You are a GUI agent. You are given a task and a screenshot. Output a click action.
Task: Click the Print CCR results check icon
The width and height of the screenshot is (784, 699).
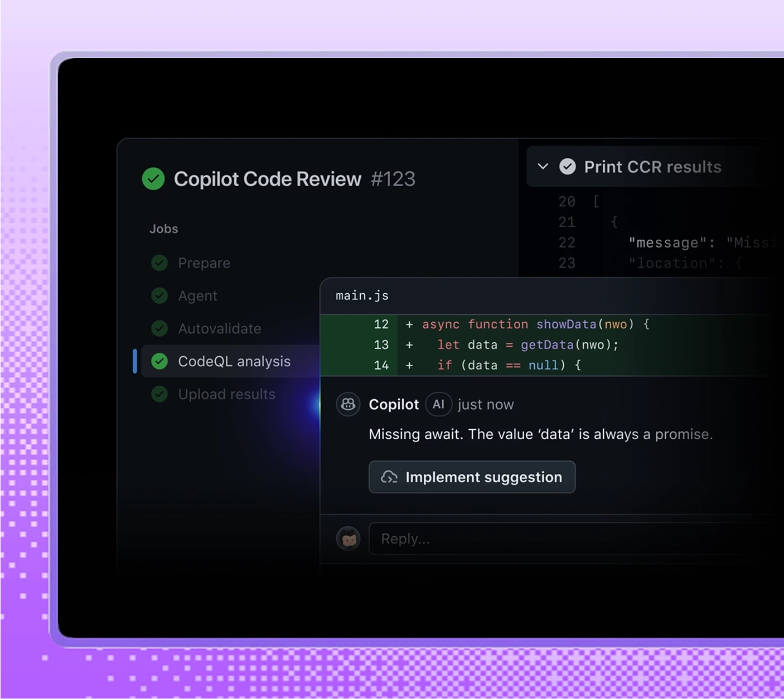tap(568, 166)
